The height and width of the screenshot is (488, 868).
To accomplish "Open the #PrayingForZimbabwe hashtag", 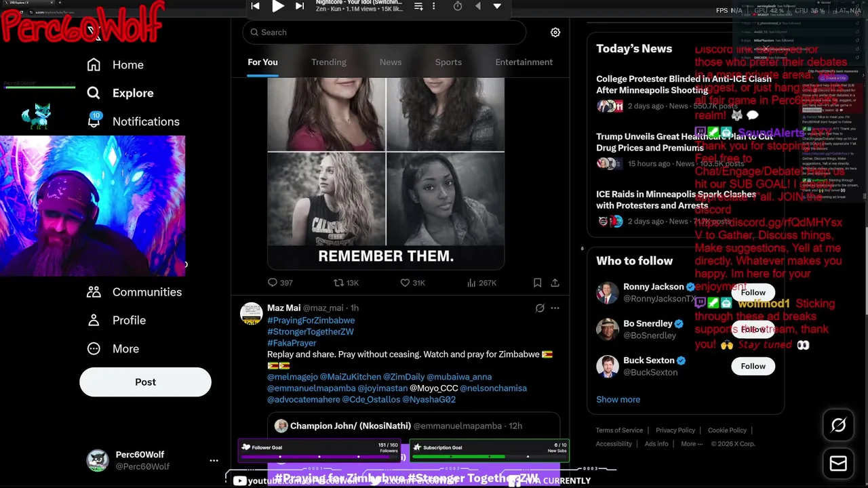I will pyautogui.click(x=311, y=321).
